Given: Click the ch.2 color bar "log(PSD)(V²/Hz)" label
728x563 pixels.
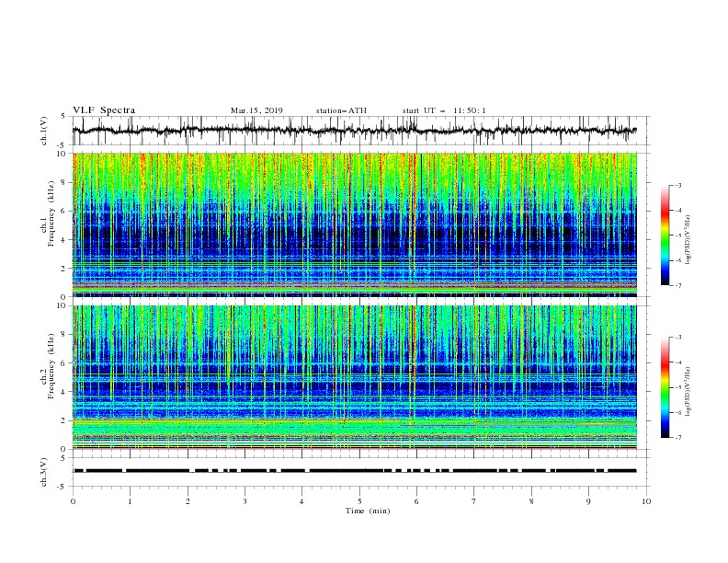Looking at the screenshot, I should pos(688,392).
